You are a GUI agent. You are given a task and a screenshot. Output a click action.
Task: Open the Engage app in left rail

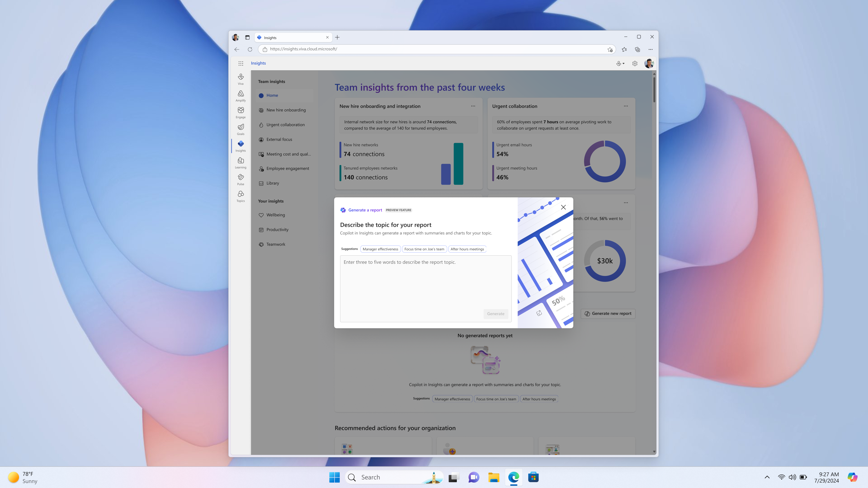pos(241,113)
